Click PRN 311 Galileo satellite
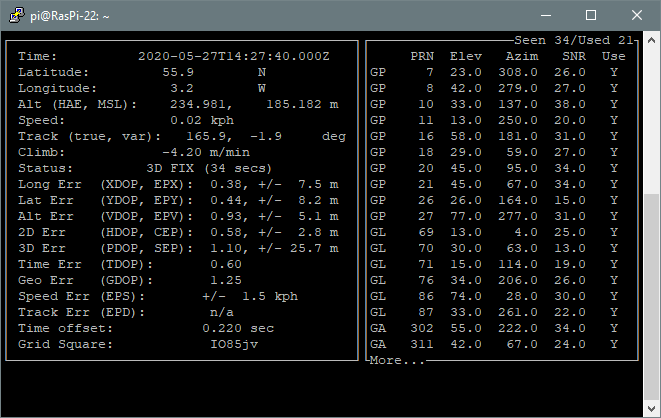The width and height of the screenshot is (661, 418). [x=422, y=345]
